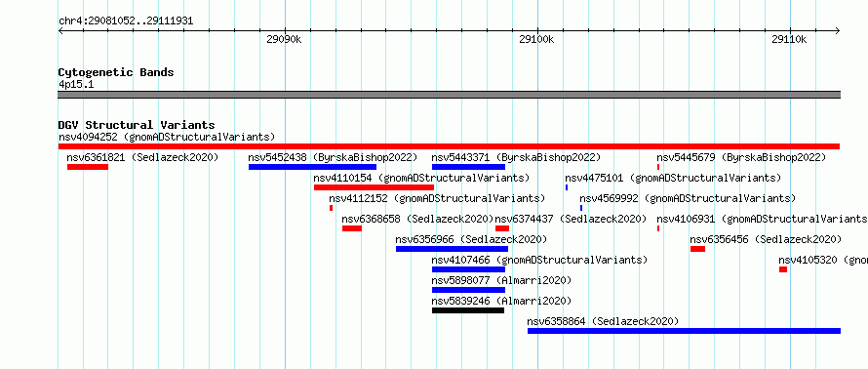Click small red mark under nsv4106931
Image resolution: width=868 pixels, height=369 pixels.
[x=658, y=228]
